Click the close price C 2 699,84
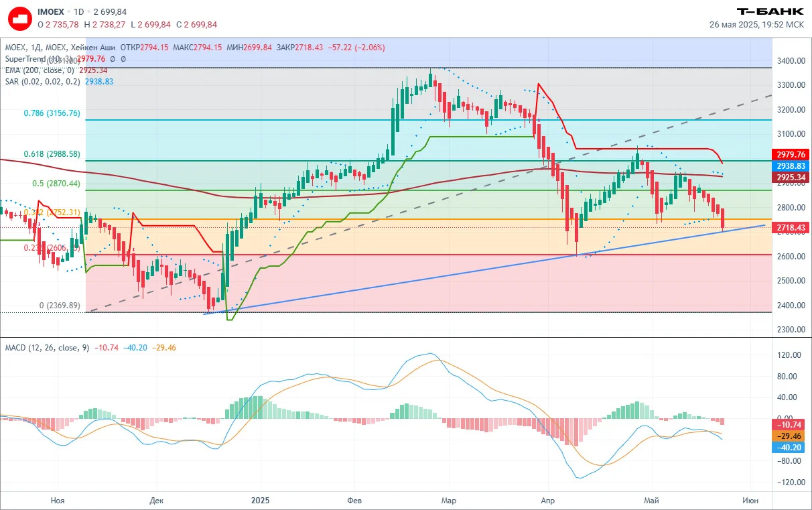This screenshot has height=510, width=812. click(197, 25)
